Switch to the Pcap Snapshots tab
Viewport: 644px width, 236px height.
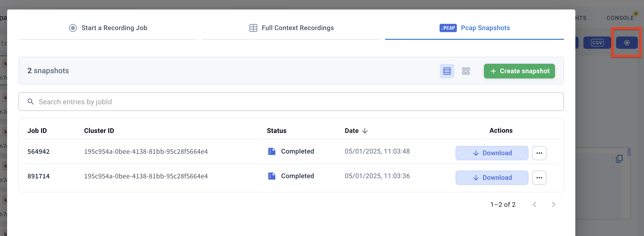(485, 28)
